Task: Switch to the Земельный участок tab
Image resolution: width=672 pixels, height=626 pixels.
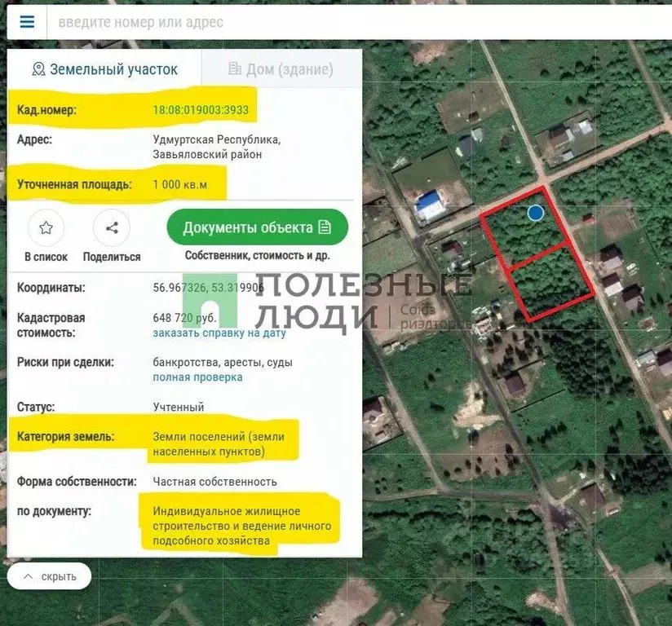Action: point(104,69)
